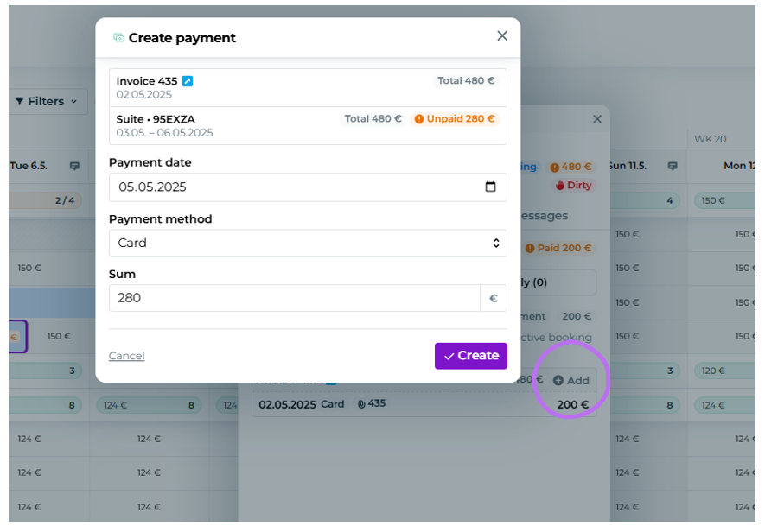Click the Payment date field 05.05.2025
Screen dimensions: 765x532
click(x=308, y=187)
